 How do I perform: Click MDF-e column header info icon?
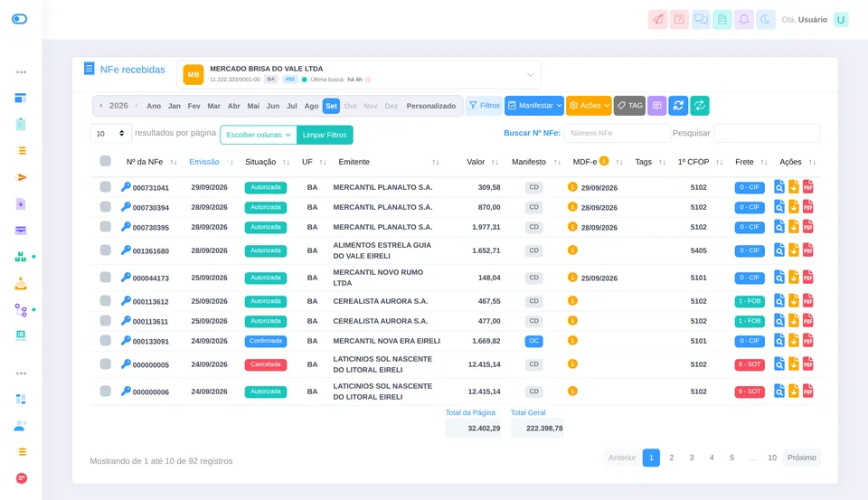[x=604, y=161]
